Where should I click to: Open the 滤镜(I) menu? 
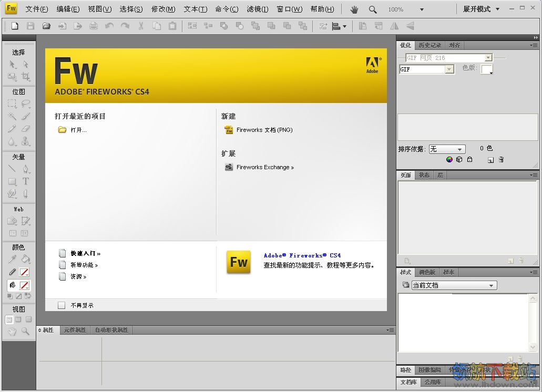pyautogui.click(x=258, y=9)
